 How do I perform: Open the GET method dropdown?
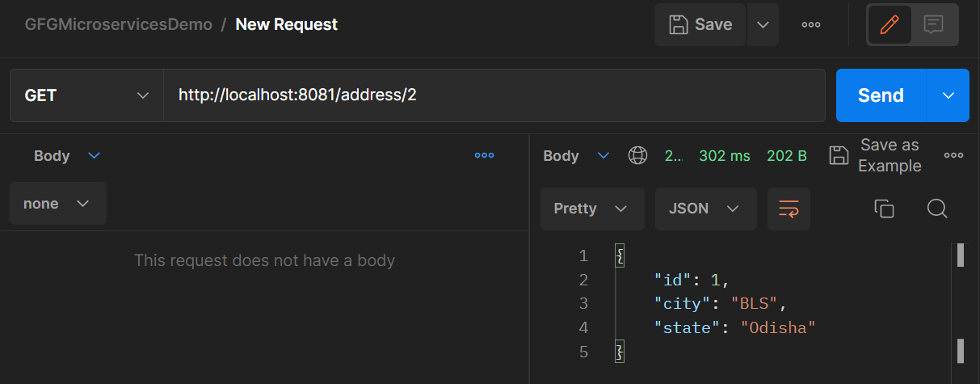coord(86,95)
